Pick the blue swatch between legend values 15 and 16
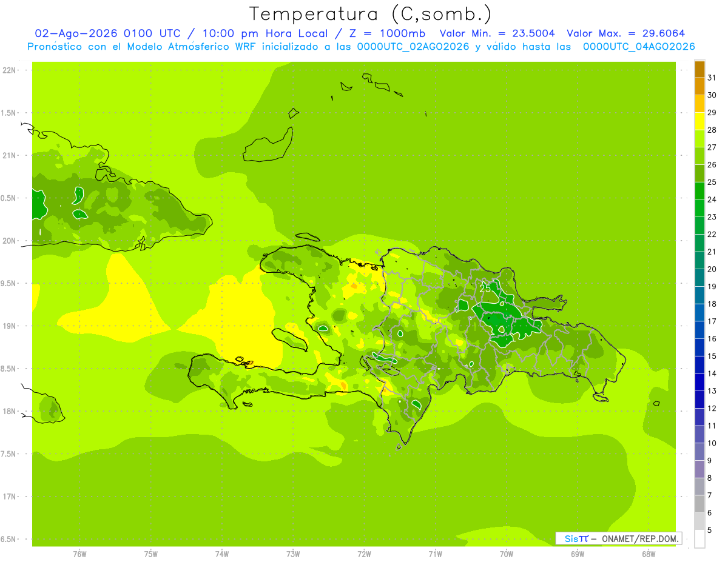728x562 pixels. pos(699,347)
